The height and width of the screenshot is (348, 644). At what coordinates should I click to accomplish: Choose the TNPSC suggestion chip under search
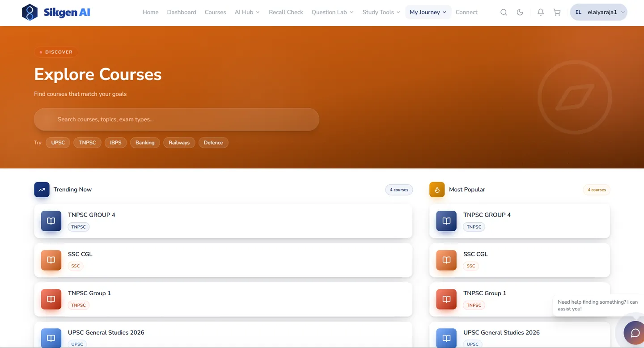88,143
